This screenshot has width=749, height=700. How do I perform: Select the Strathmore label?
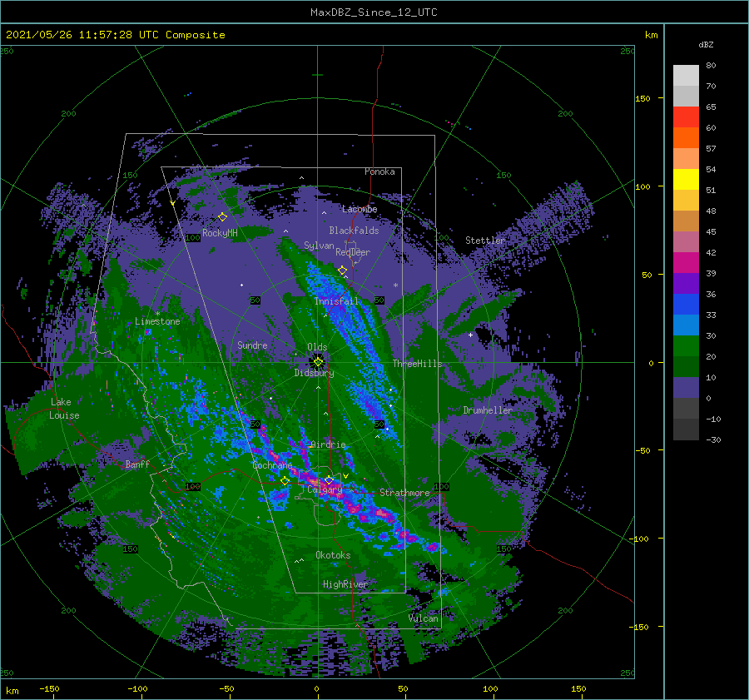pyautogui.click(x=404, y=493)
